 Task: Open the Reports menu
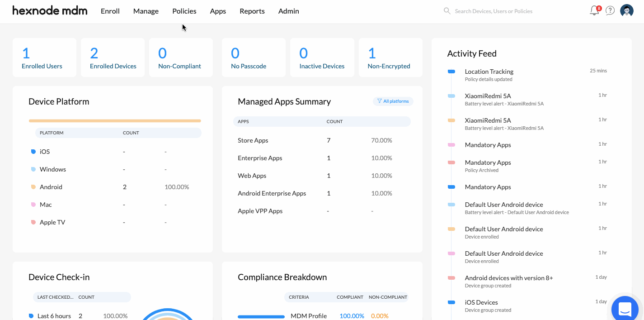coord(252,11)
